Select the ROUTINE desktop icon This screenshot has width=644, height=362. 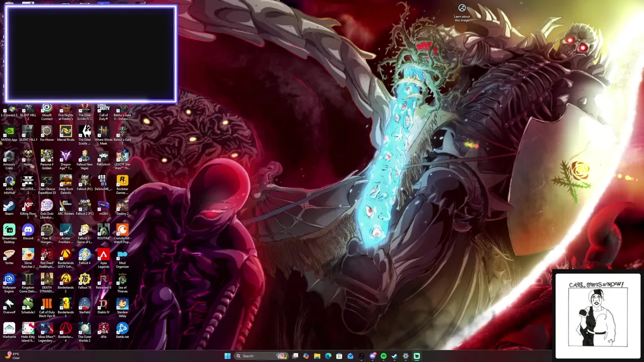point(103,233)
